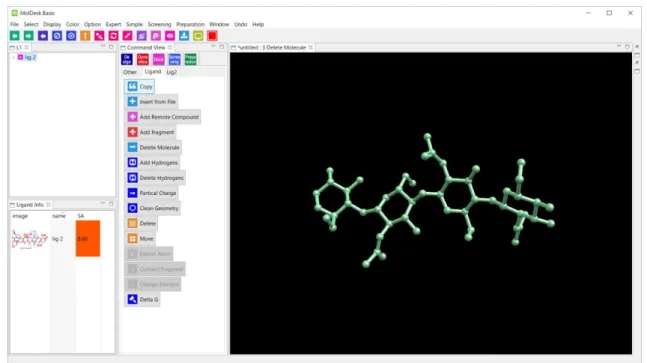Viewport: 647px width, 363px height.
Task: Click the Copy button
Action: 140,87
